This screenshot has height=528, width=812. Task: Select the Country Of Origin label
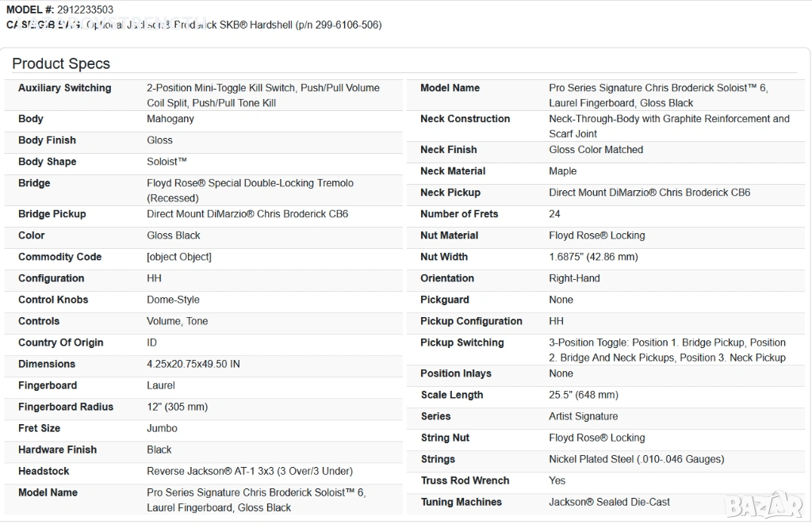pyautogui.click(x=61, y=342)
